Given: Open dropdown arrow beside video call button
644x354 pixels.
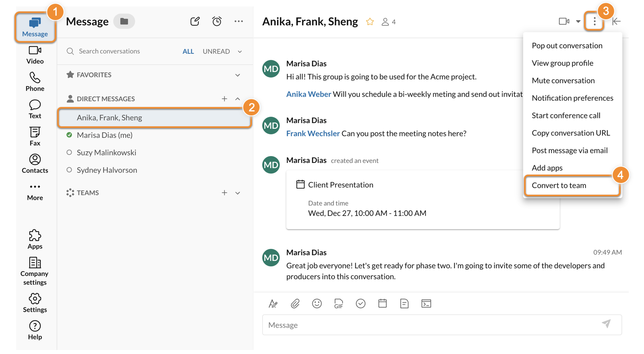Looking at the screenshot, I should (578, 22).
